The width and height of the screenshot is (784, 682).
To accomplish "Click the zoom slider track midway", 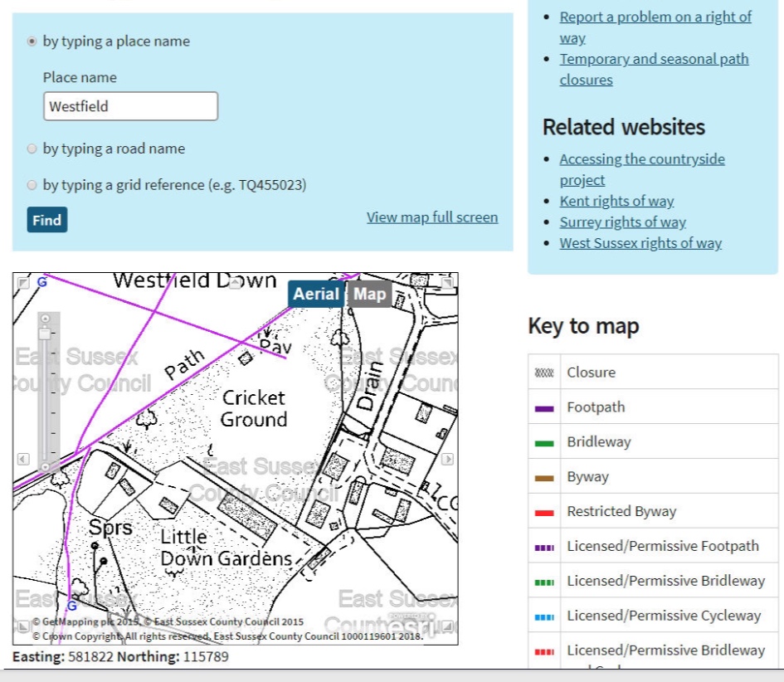I will pos(45,392).
